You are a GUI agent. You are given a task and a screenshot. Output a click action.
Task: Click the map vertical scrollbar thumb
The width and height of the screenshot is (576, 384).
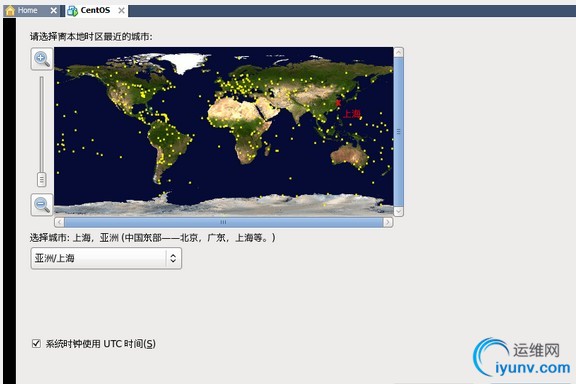pos(399,132)
